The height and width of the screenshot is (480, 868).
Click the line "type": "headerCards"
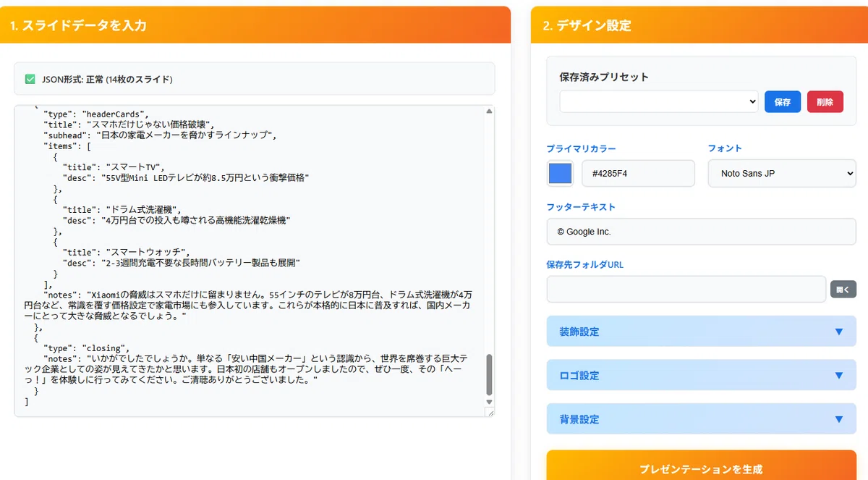[x=95, y=114]
